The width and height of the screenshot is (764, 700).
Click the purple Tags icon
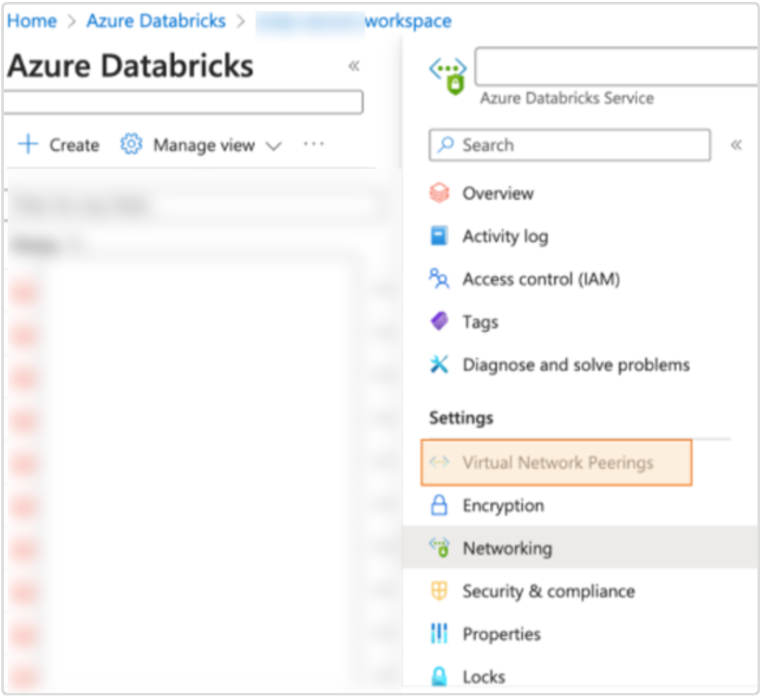439,321
